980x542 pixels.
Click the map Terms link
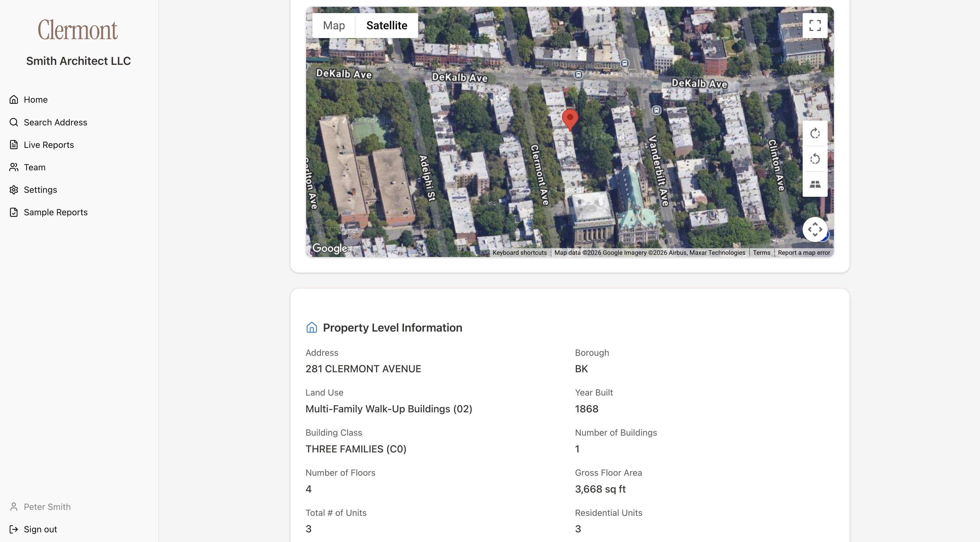pyautogui.click(x=761, y=253)
